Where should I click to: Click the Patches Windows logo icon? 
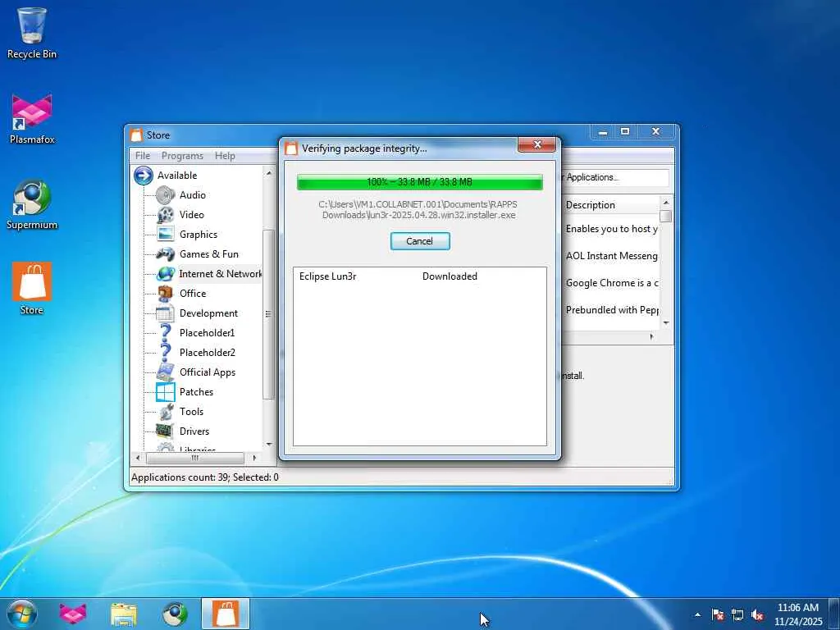(166, 391)
